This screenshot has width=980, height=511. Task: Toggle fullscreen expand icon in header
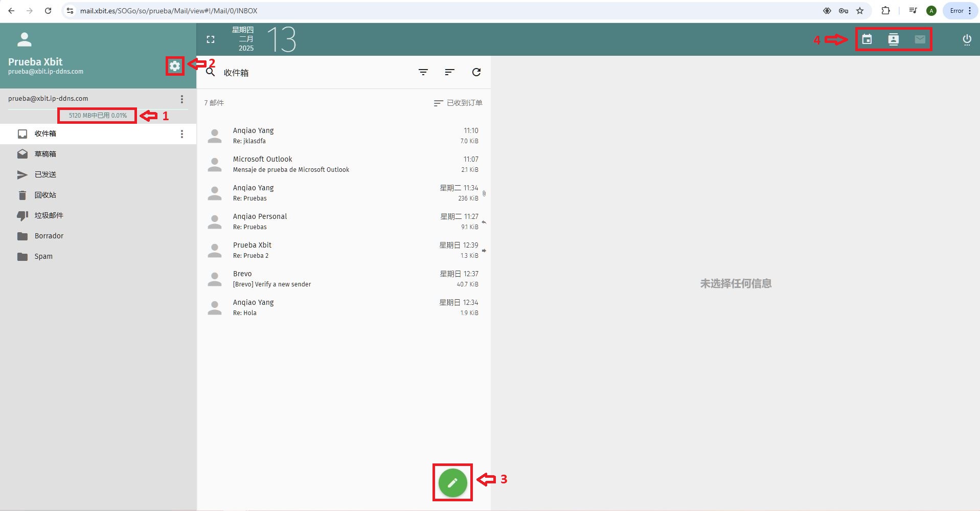tap(211, 39)
